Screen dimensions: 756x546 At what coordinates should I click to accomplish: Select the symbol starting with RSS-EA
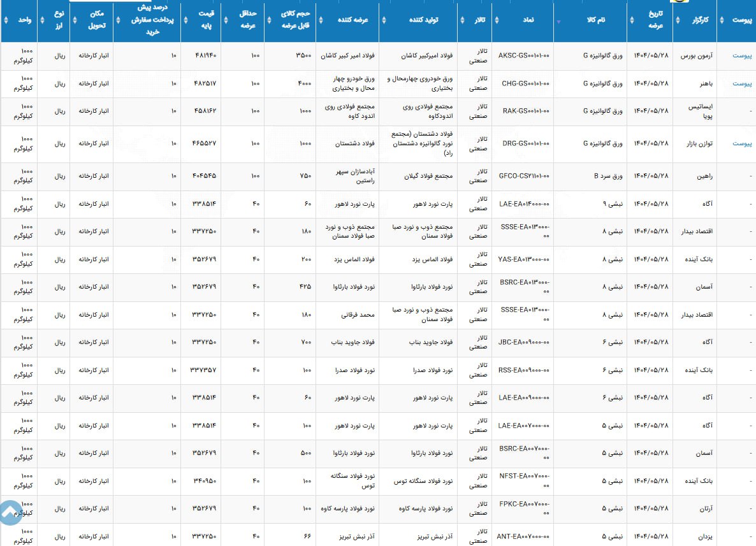click(x=524, y=371)
